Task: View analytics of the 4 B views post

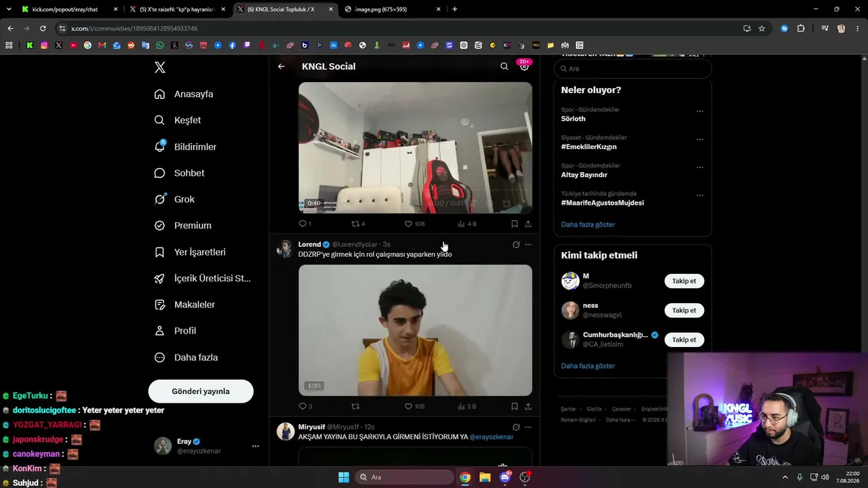Action: point(467,224)
